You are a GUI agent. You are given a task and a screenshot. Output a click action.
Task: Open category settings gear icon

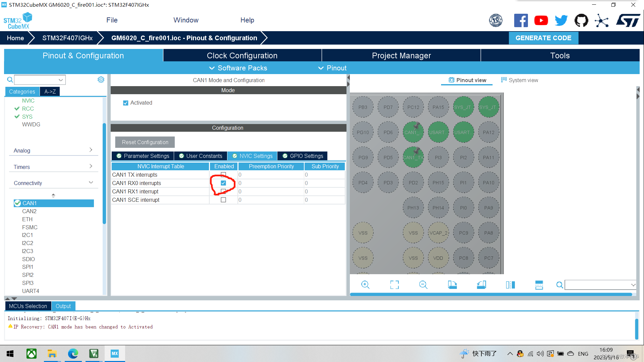[x=101, y=79]
